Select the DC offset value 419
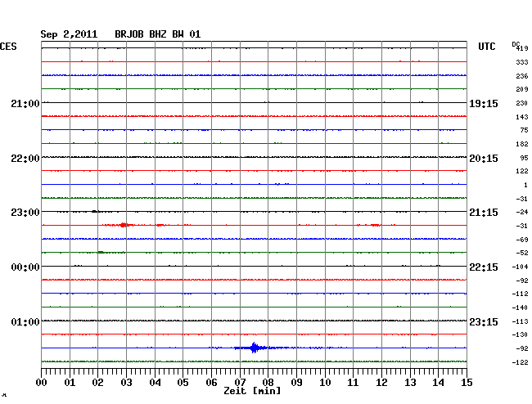The width and height of the screenshot is (532, 404). 522,48
